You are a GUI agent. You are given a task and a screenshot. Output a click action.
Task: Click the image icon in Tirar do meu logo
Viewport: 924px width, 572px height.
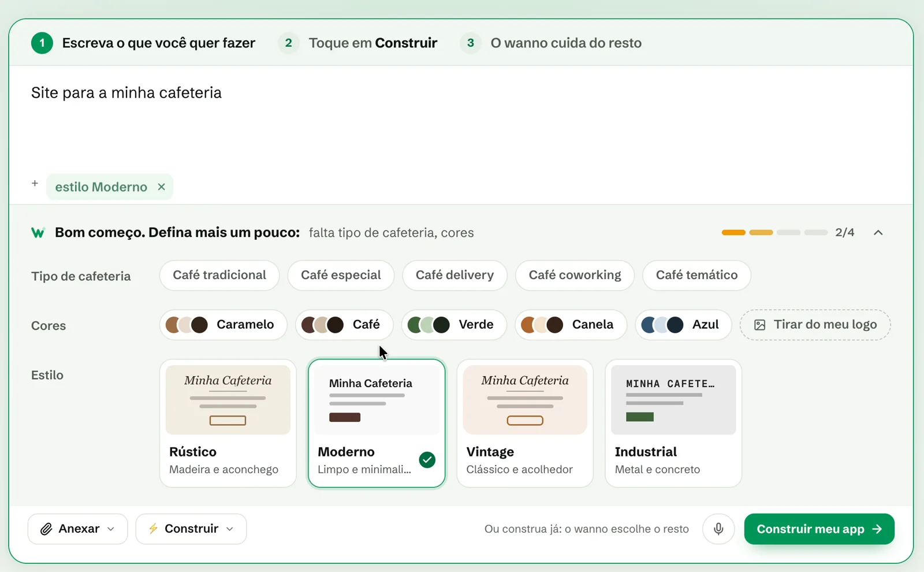pyautogui.click(x=760, y=325)
